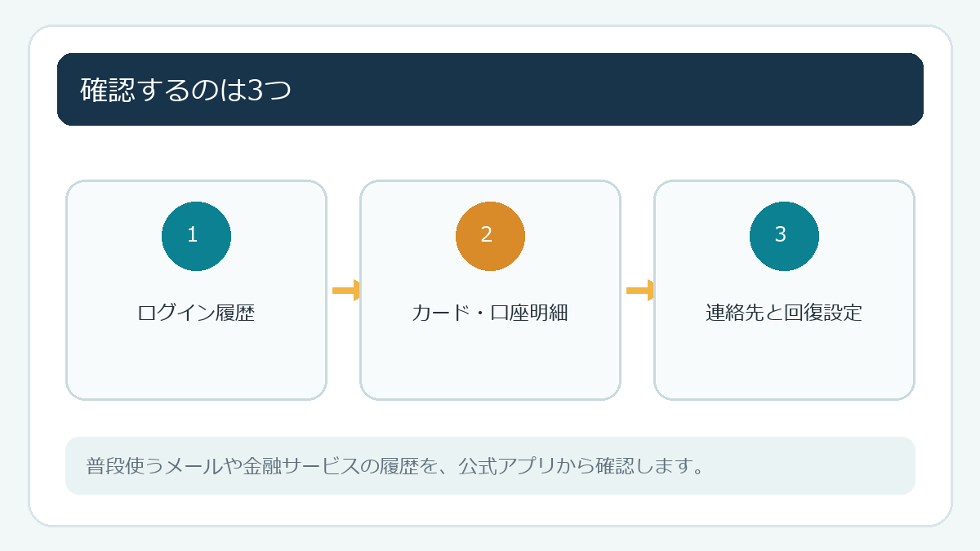
Task: Click the teal circle numbered 3
Action: pyautogui.click(x=784, y=236)
